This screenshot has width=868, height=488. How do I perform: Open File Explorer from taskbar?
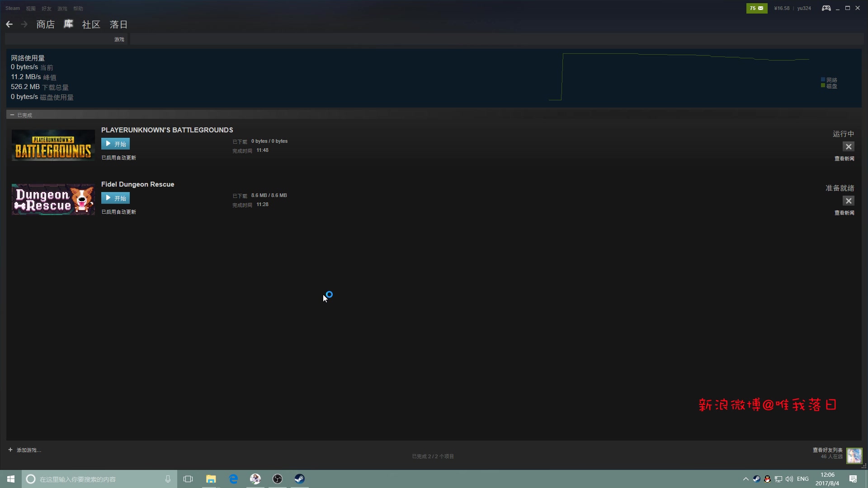point(211,479)
